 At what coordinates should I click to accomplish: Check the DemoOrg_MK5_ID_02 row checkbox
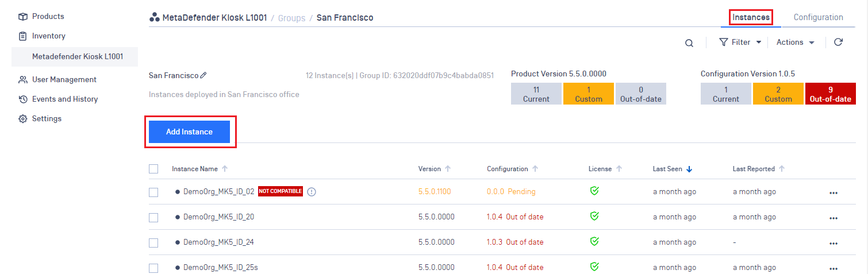pyautogui.click(x=153, y=192)
